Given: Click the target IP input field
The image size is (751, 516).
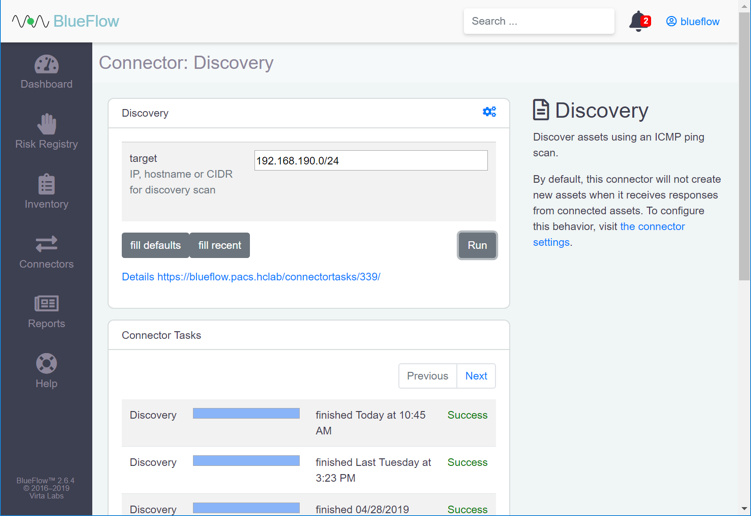Looking at the screenshot, I should tap(370, 160).
